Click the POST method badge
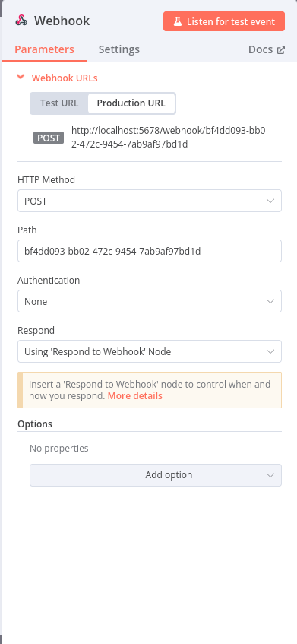The width and height of the screenshot is (297, 644). pyautogui.click(x=49, y=138)
